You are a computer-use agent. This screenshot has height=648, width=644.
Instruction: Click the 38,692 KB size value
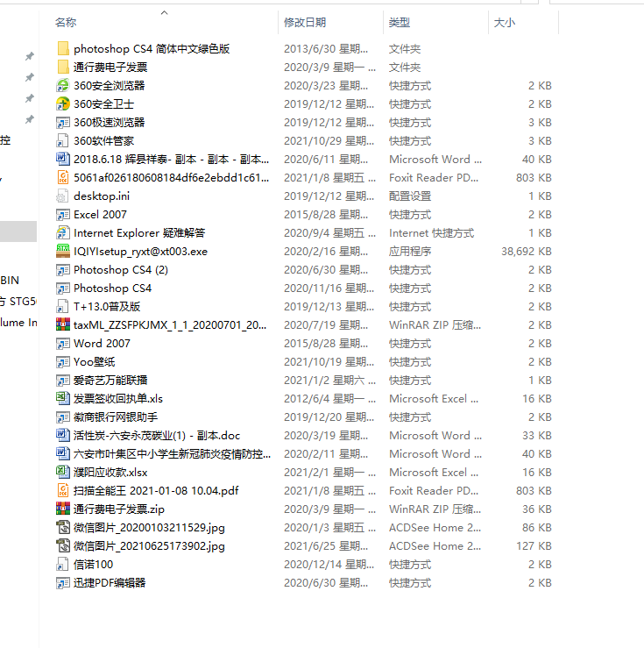point(527,252)
